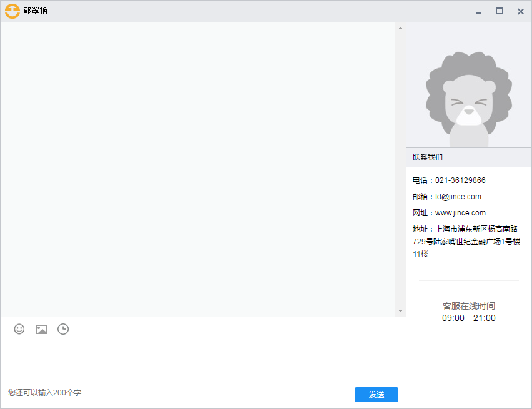Click chat scrollbar down arrow
Screen dimensions: 532x409
tap(400, 310)
